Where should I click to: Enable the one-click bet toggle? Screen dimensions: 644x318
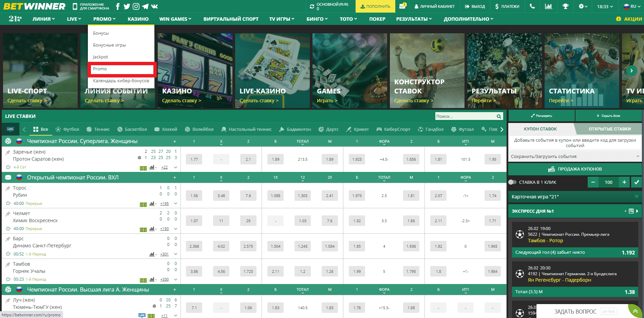[512, 182]
